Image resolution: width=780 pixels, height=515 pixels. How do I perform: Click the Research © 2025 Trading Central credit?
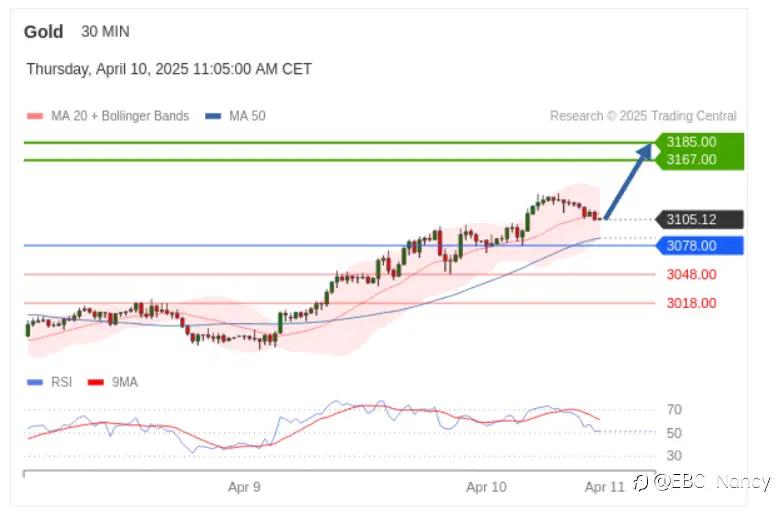pyautogui.click(x=643, y=116)
